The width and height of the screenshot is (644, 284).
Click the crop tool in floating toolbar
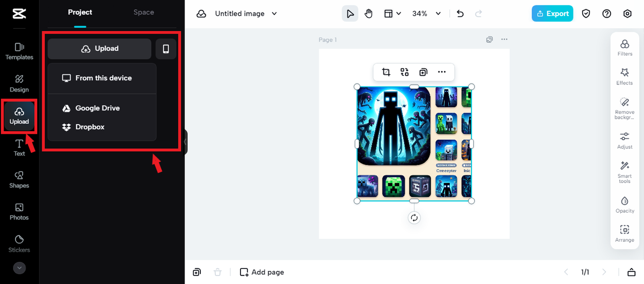[x=386, y=72]
